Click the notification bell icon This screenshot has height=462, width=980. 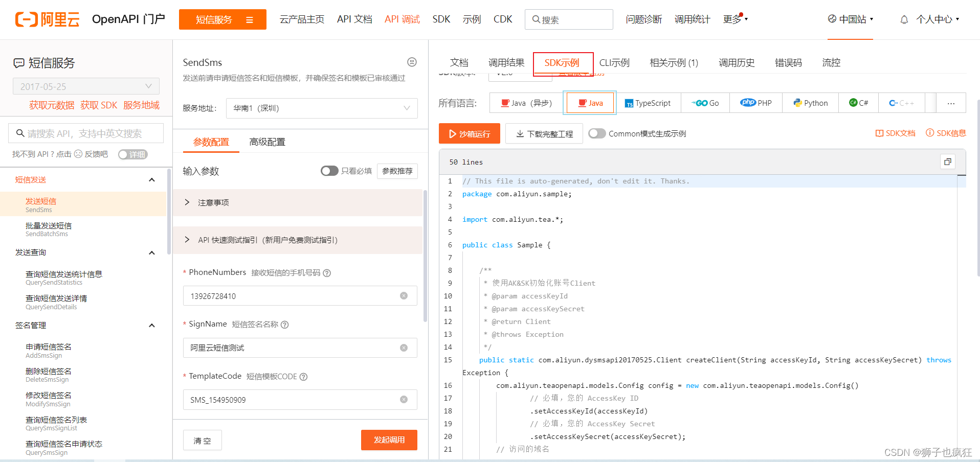coord(904,19)
